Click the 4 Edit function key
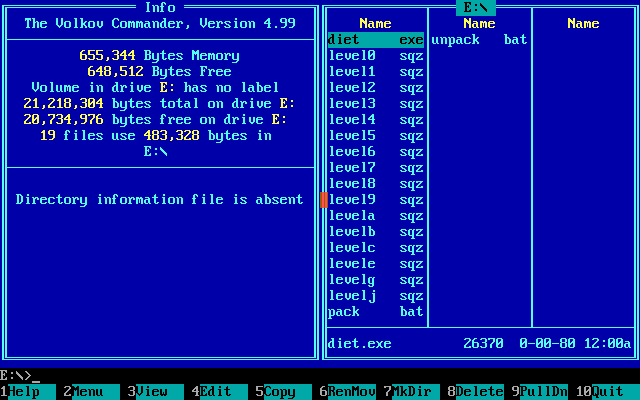 [x=220, y=392]
